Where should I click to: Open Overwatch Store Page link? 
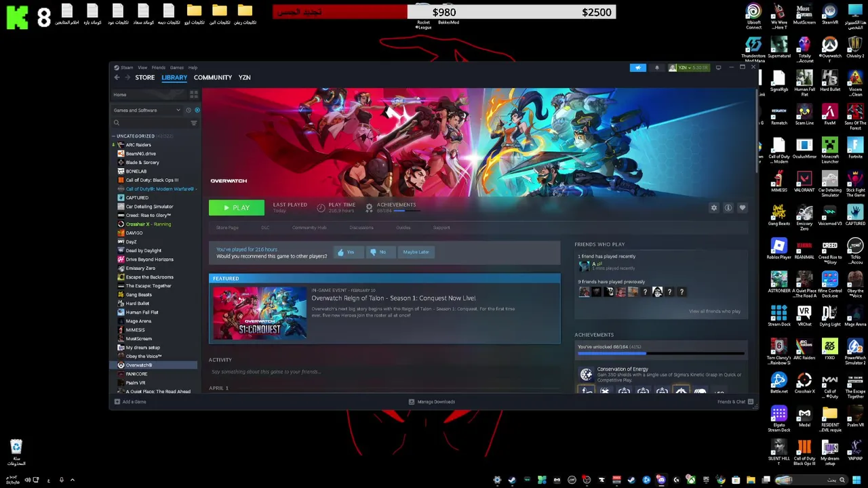point(227,228)
